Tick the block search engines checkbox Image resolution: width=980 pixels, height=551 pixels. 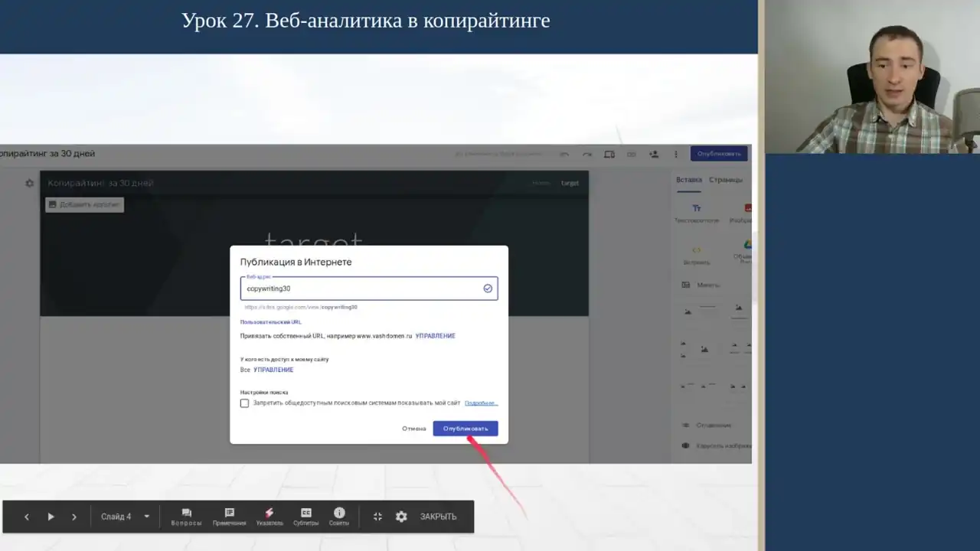click(x=244, y=403)
